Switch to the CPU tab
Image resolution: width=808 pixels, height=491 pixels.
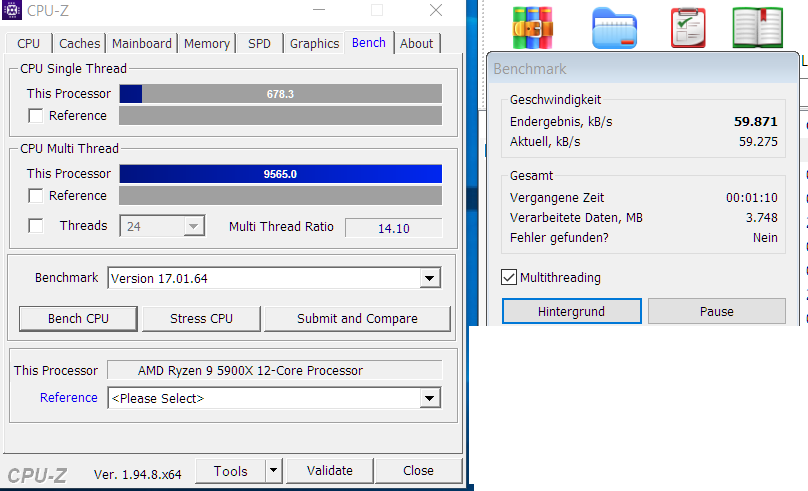(28, 44)
